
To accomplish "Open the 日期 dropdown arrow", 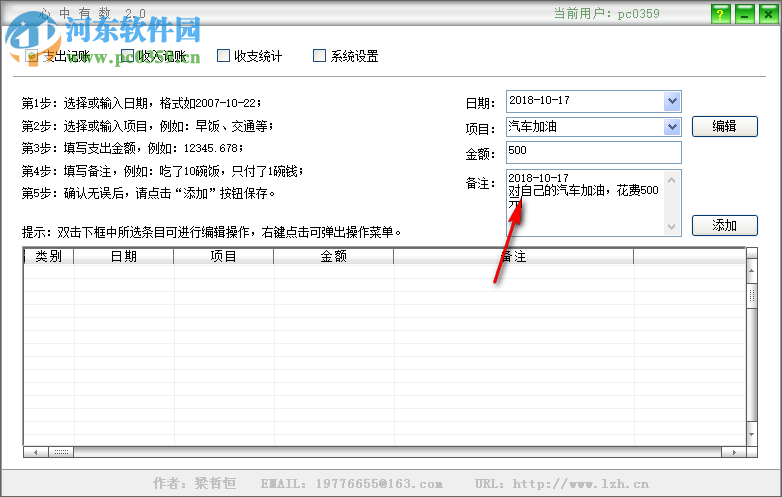I will (x=672, y=101).
